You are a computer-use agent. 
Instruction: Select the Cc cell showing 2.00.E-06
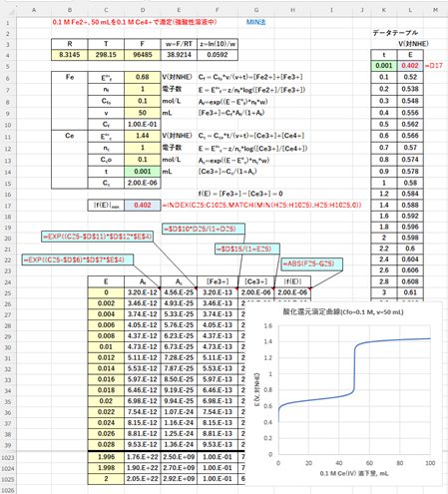click(x=143, y=183)
